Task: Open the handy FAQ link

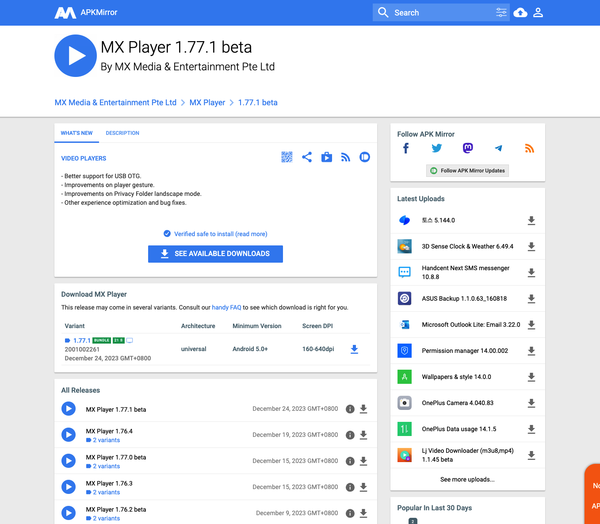Action: pos(227,307)
